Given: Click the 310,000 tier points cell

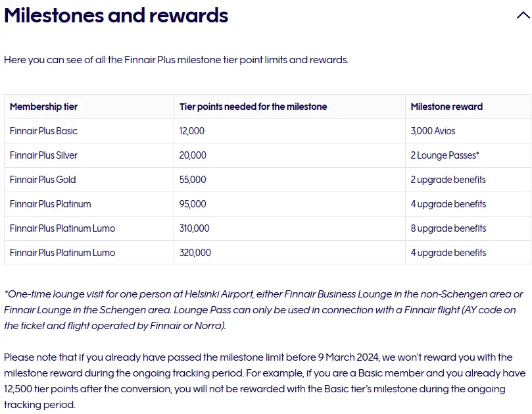Looking at the screenshot, I should [x=194, y=228].
